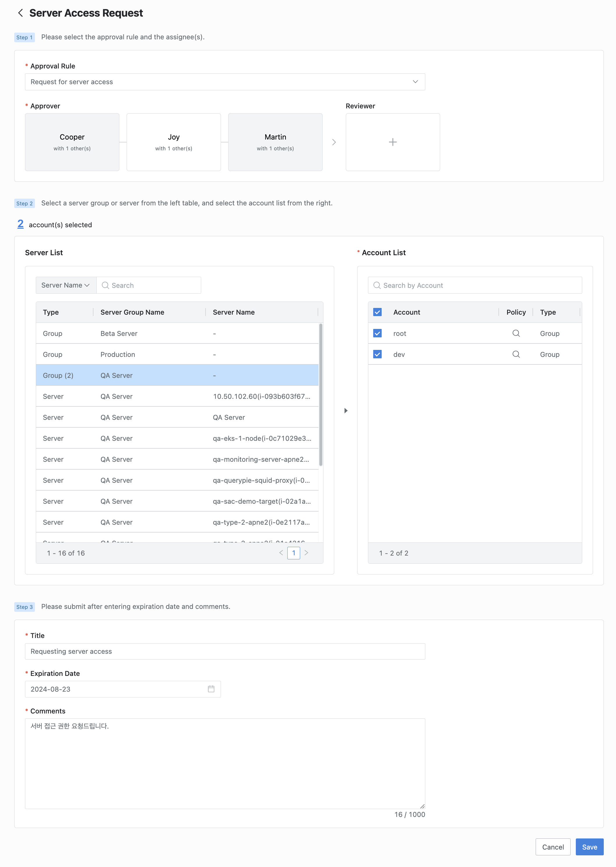Image resolution: width=616 pixels, height=867 pixels.
Task: Select the Production group row
Action: coord(177,354)
